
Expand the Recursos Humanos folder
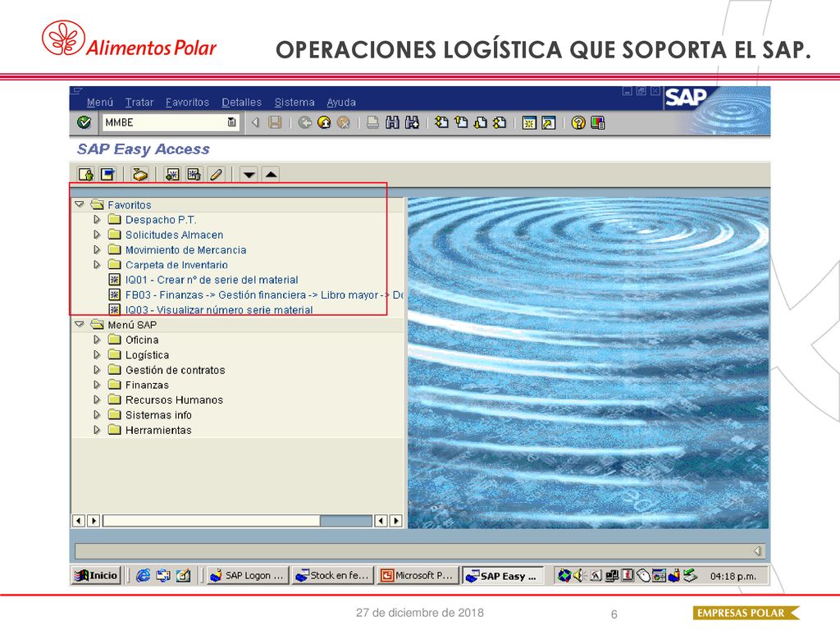(97, 399)
